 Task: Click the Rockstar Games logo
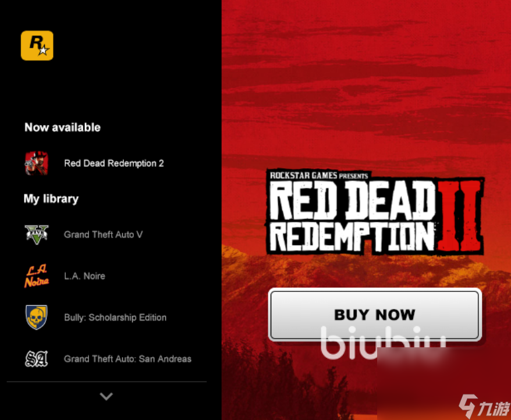click(37, 45)
